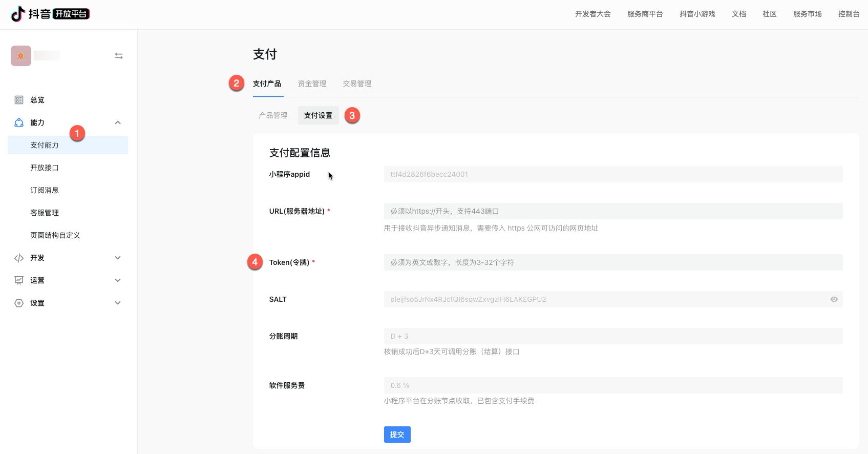Click the 软件服务费 0.6 % field
The width and height of the screenshot is (868, 454).
[x=613, y=385]
